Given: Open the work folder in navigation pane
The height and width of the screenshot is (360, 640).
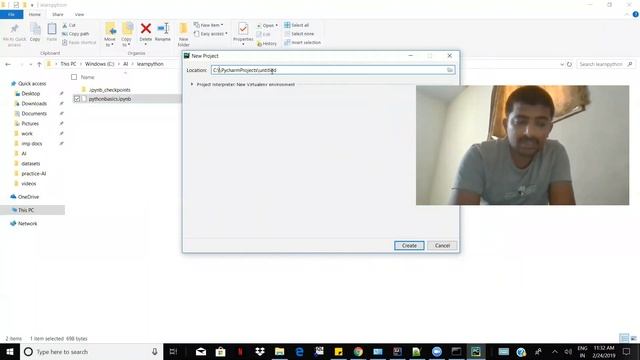Looking at the screenshot, I should (27, 134).
